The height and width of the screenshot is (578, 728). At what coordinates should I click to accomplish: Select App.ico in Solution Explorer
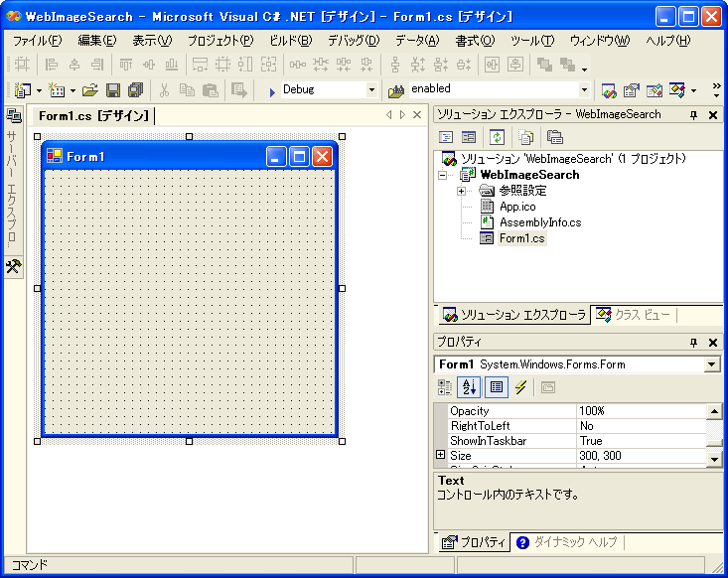(517, 207)
